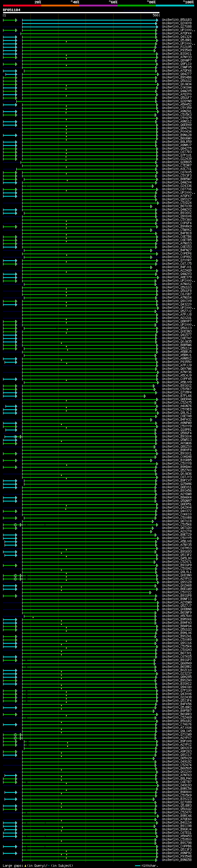Select hit UniRef100_Q84ZT7

tap(177, 74)
